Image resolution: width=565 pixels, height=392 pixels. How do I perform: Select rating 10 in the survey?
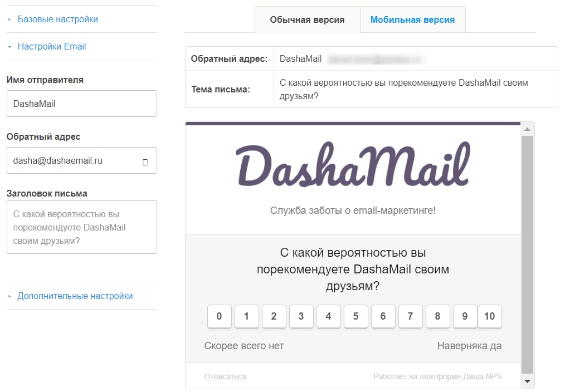pos(489,316)
